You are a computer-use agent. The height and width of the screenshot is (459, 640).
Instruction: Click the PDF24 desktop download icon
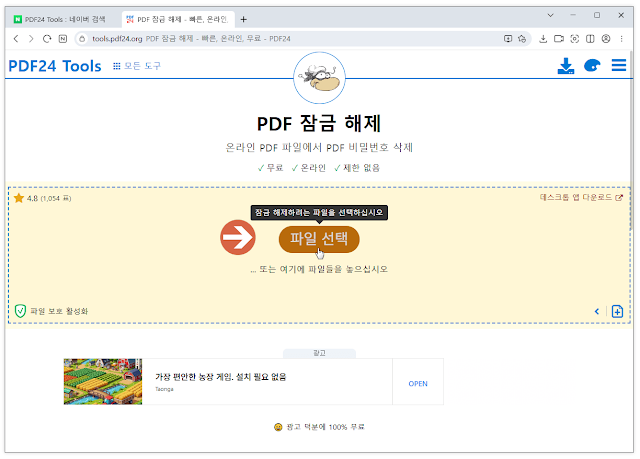566,66
